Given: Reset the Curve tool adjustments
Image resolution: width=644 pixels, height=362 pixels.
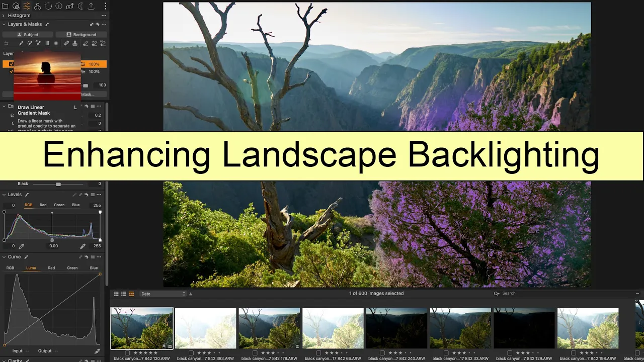Looking at the screenshot, I should pyautogui.click(x=86, y=257).
